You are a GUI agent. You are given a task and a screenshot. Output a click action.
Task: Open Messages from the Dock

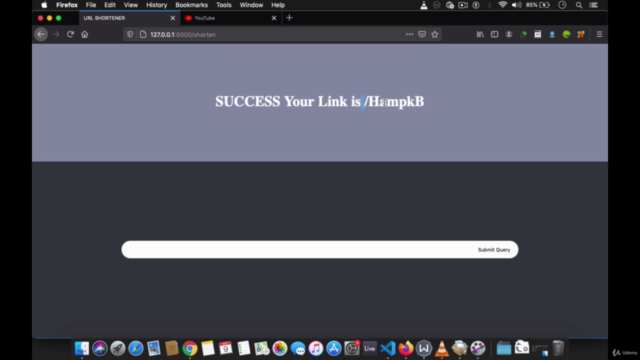[x=298, y=348]
